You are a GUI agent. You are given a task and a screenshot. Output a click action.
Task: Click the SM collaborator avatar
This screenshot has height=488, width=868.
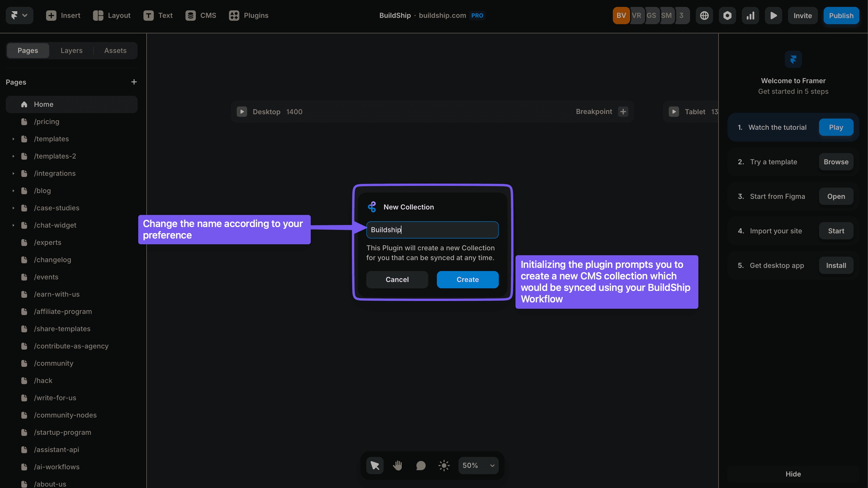tap(666, 16)
